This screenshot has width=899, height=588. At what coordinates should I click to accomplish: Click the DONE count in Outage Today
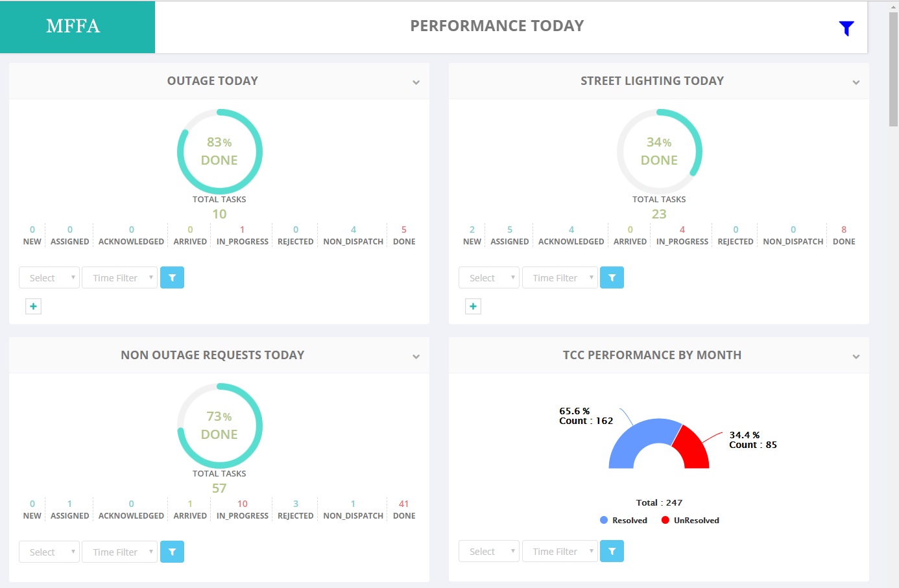click(x=403, y=229)
